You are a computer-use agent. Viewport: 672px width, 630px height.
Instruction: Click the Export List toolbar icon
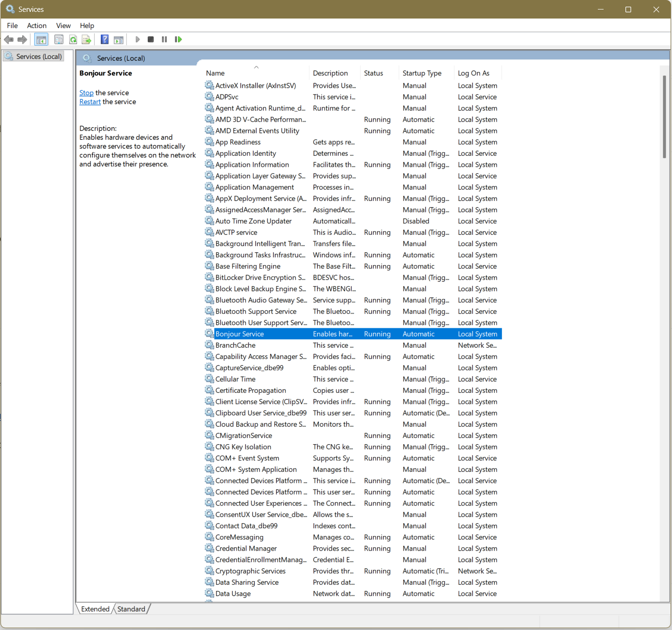(x=86, y=39)
